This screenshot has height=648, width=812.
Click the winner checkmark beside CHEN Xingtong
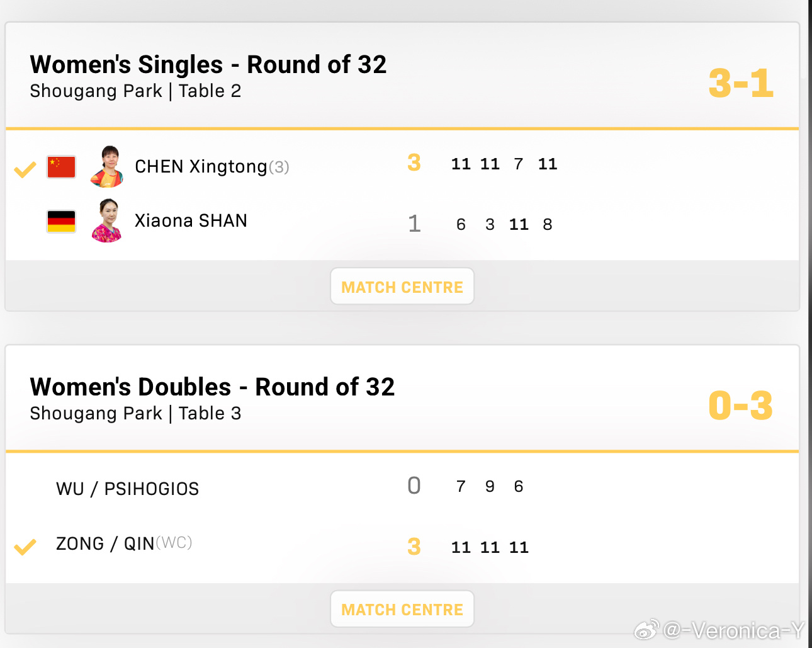[25, 169]
